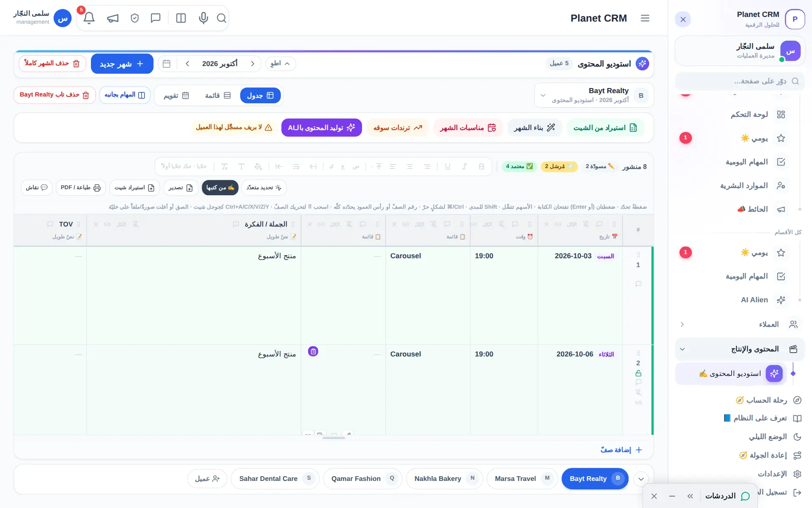Image resolution: width=812 pixels, height=508 pixels.
Task: Filter by معتمد 4 status chip
Action: 519,166
